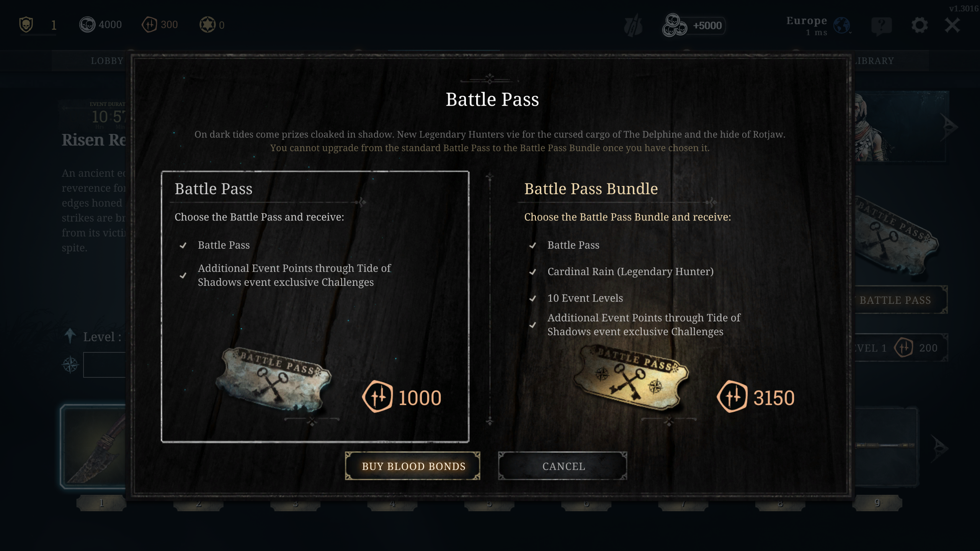Choose the 3150 Blood Bonds bundle price
Screen dimensions: 980x551
(756, 397)
